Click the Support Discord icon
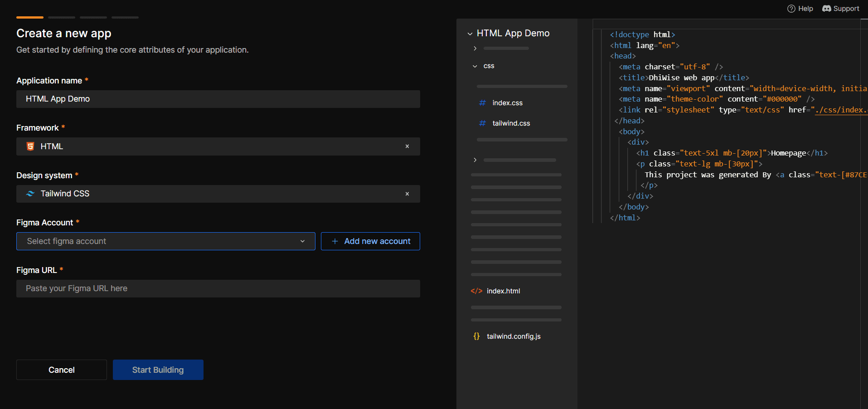 click(x=826, y=9)
